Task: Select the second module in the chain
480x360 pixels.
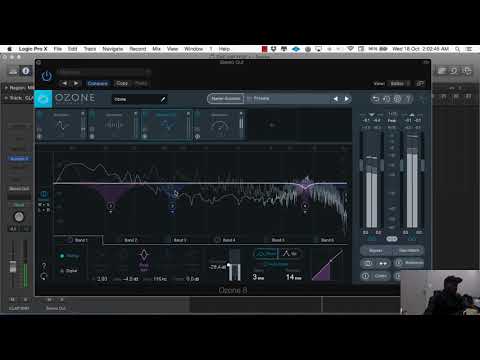Action: tap(114, 125)
